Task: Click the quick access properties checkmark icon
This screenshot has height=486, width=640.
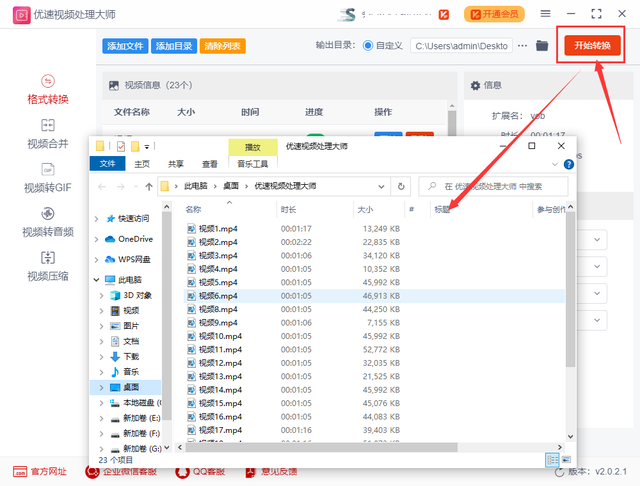Action: 121,146
